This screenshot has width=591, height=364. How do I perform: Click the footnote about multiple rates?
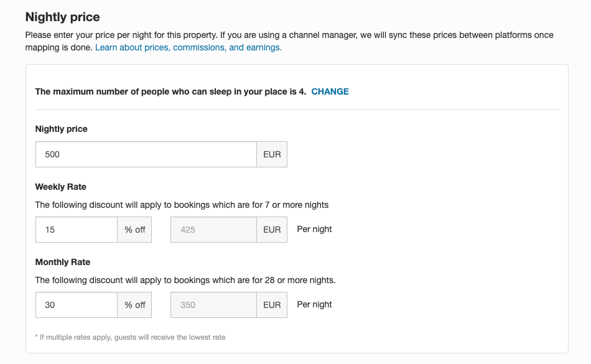[130, 337]
